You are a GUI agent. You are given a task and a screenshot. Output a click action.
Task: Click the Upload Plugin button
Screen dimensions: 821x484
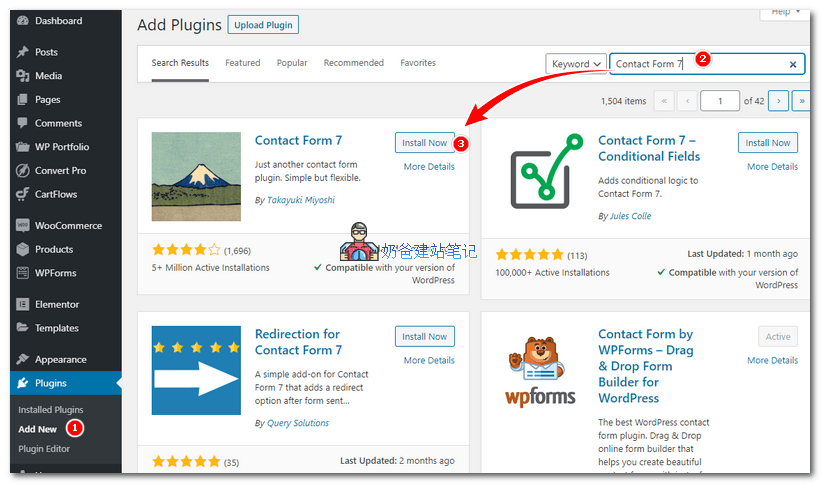pos(262,25)
